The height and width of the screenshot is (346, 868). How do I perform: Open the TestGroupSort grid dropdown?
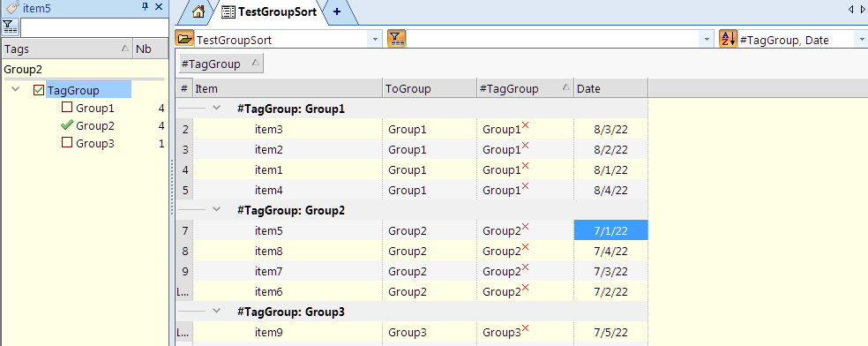[375, 40]
